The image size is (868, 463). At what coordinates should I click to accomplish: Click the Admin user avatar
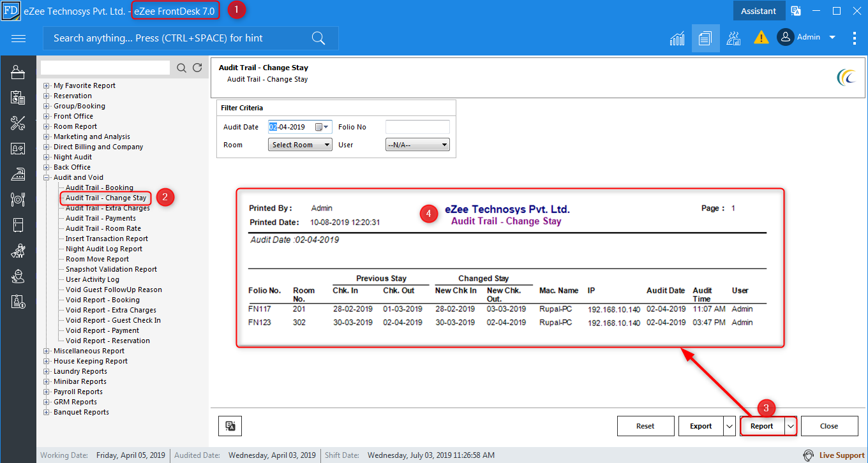point(785,37)
